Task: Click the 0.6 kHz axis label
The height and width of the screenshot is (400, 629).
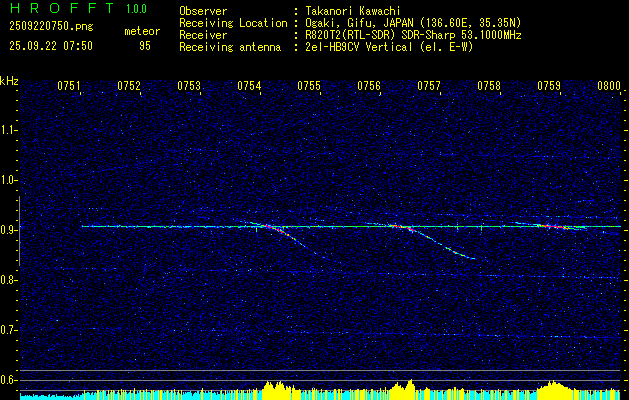Action: tap(9, 380)
